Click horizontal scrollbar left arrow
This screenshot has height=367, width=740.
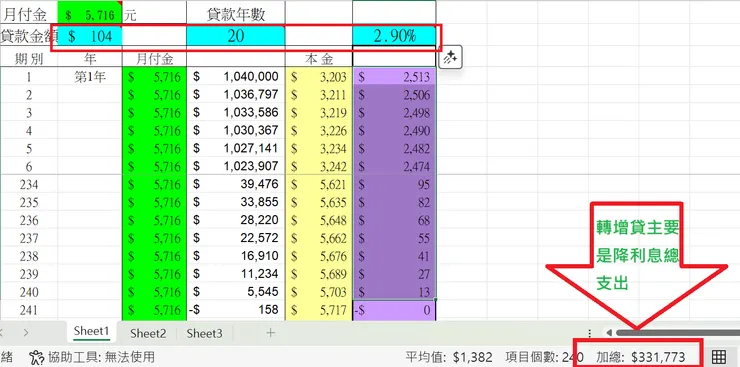coord(609,333)
